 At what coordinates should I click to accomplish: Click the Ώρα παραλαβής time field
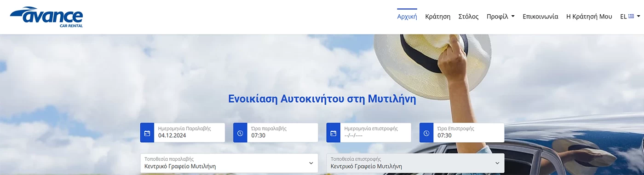[283, 133]
